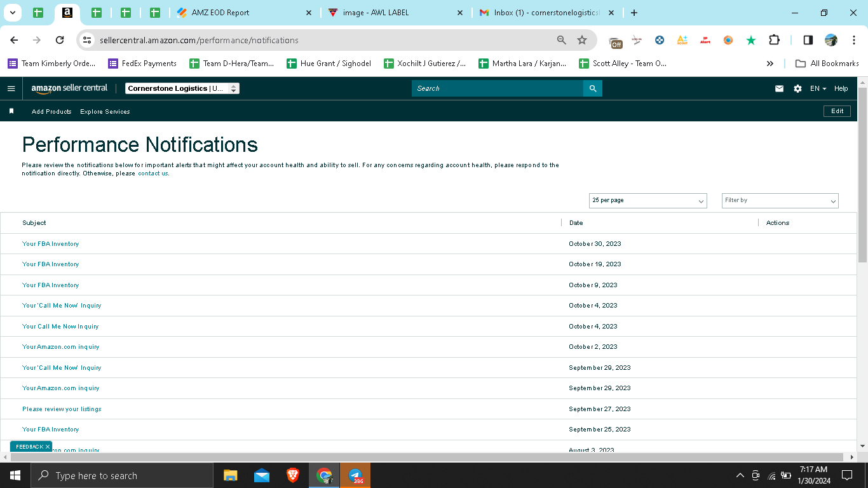
Task: Open the Martha Lara / Karjan... bookmark
Action: (523, 64)
